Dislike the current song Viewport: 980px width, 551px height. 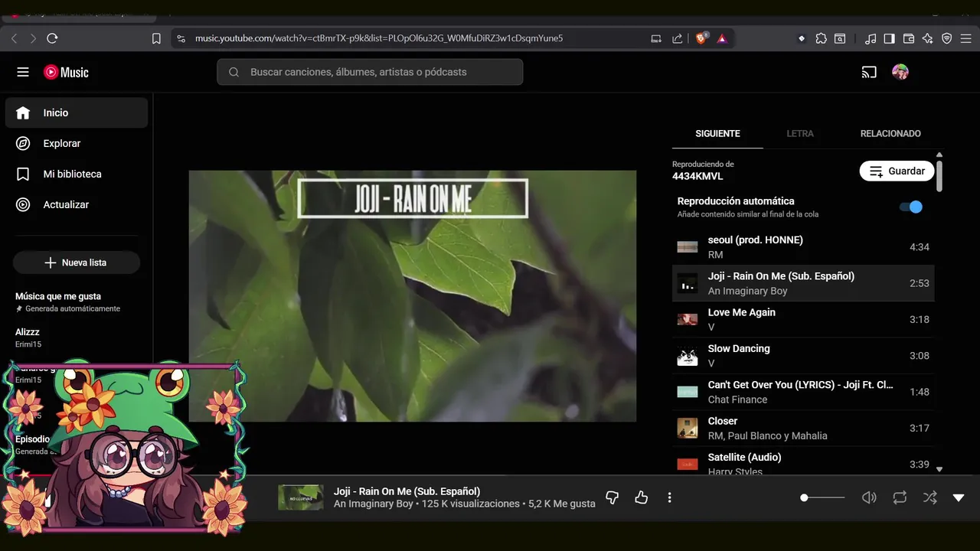click(612, 497)
